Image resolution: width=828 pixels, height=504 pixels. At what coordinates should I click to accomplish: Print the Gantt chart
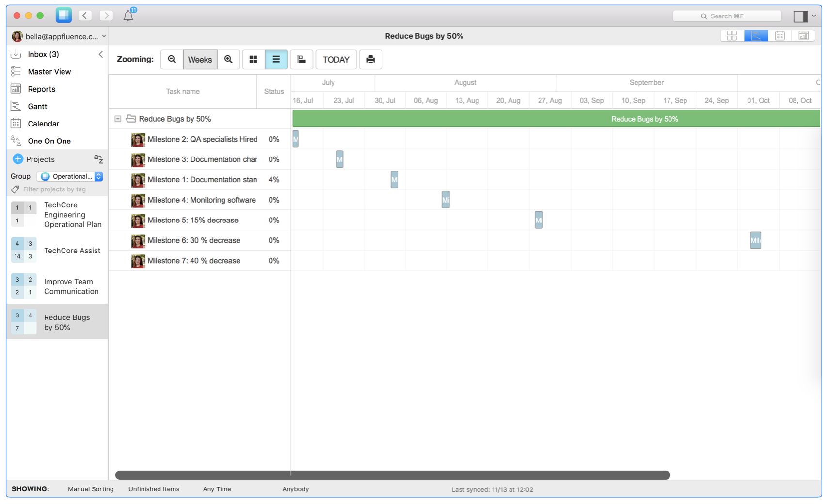pyautogui.click(x=370, y=59)
